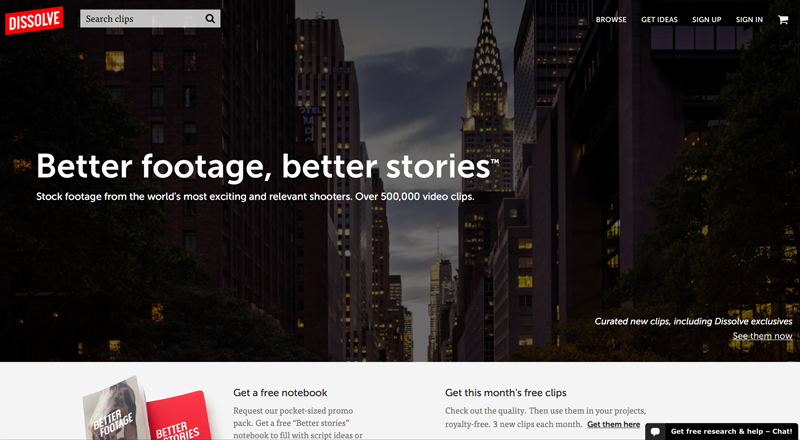Open the Get Ideas menu
Screen dimensions: 800x440
pyautogui.click(x=659, y=19)
